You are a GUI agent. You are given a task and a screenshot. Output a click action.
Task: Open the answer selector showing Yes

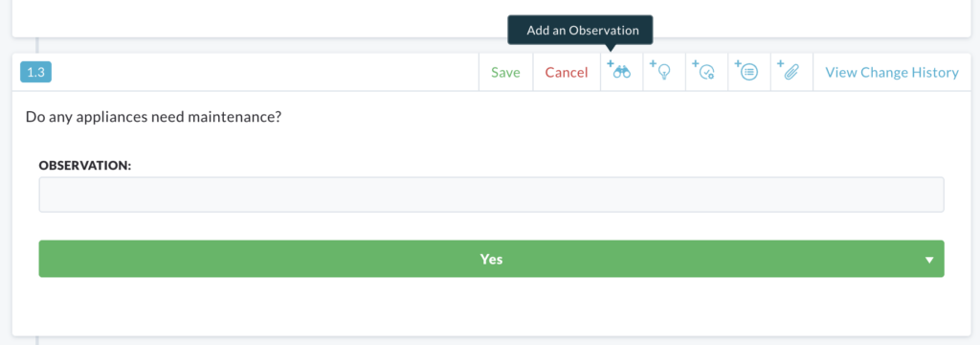click(491, 259)
